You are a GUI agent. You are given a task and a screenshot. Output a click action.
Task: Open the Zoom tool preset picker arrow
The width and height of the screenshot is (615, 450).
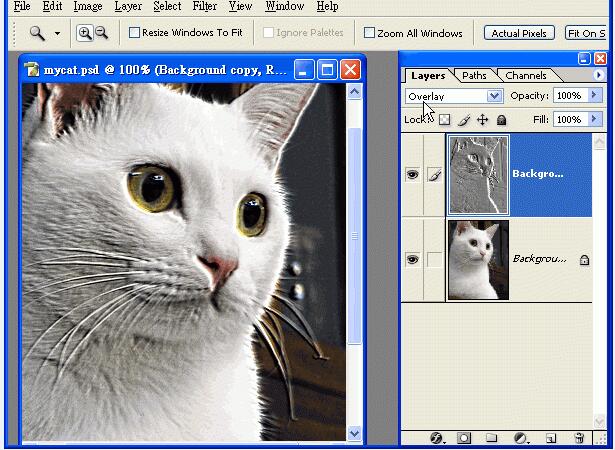(x=57, y=33)
